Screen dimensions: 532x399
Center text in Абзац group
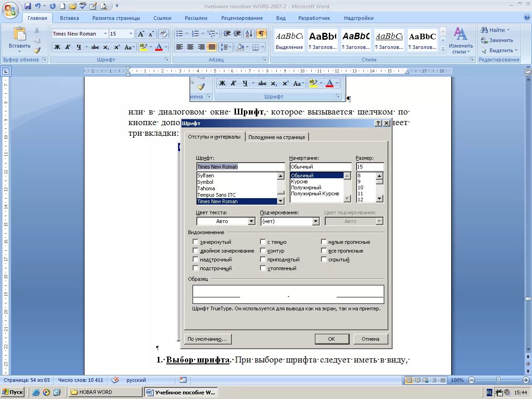[x=190, y=47]
